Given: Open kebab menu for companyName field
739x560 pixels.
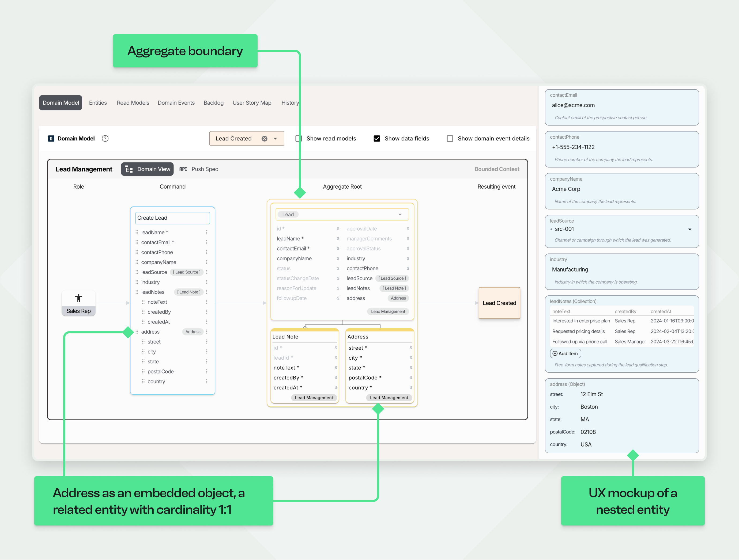Looking at the screenshot, I should click(x=207, y=262).
